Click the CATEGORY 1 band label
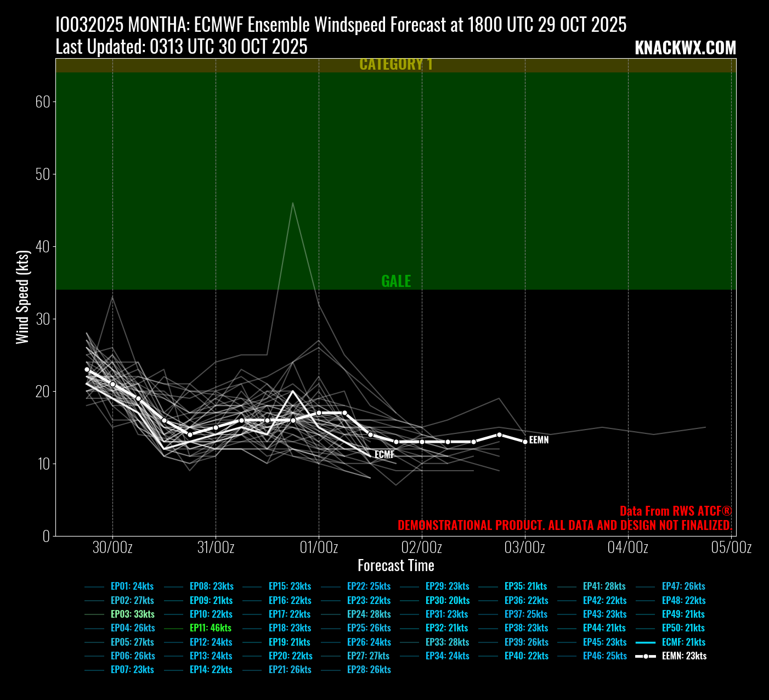This screenshot has width=769, height=700. click(x=396, y=64)
